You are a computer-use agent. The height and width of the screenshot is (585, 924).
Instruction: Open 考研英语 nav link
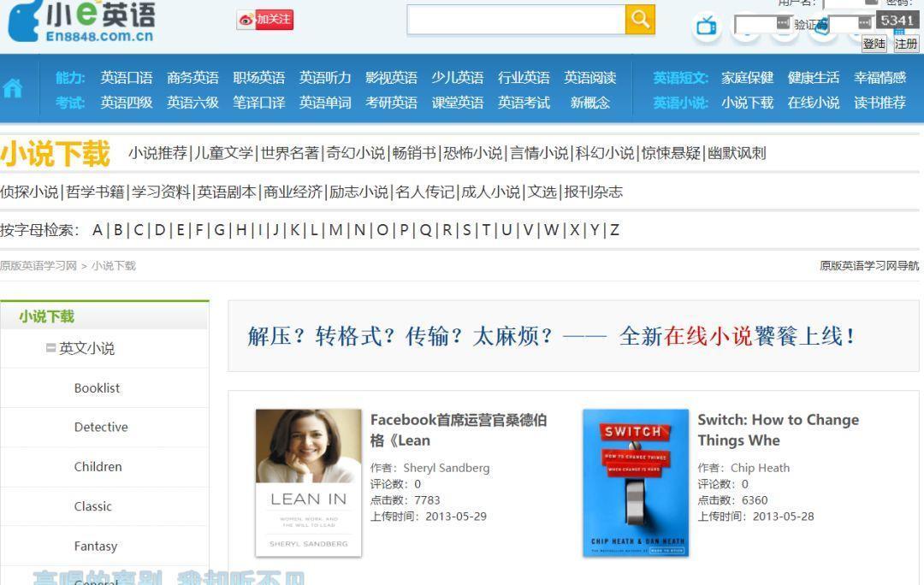coord(391,103)
